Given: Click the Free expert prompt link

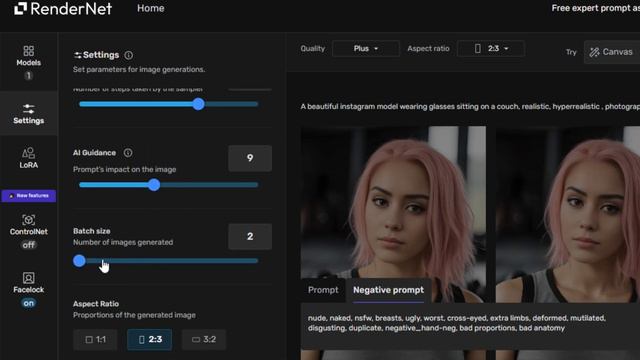Looking at the screenshot, I should [x=596, y=8].
